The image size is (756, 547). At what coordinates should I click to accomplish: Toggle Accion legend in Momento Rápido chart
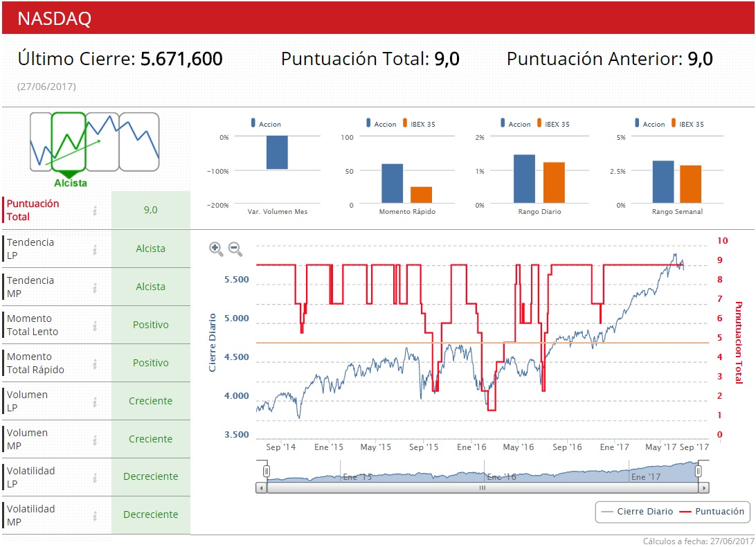tap(381, 124)
